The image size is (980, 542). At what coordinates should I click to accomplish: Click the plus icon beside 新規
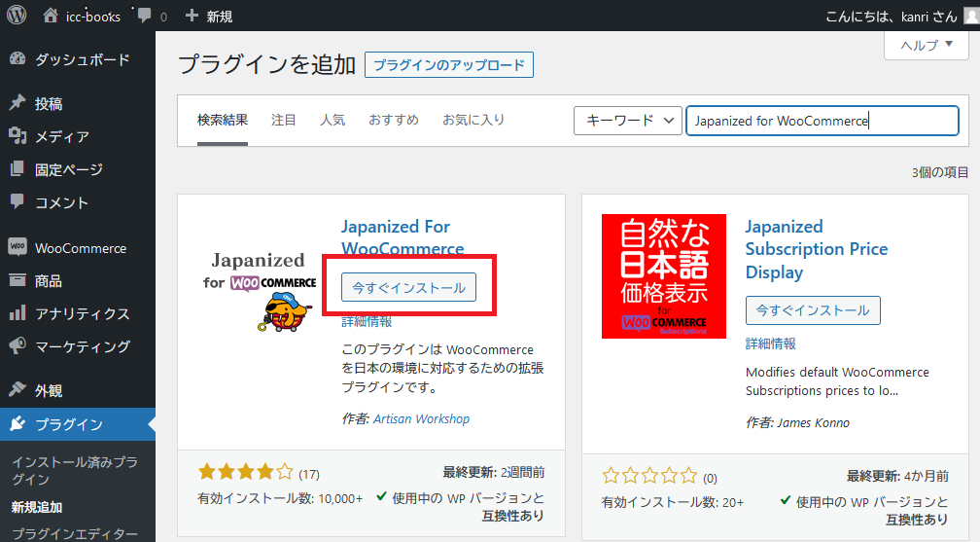(192, 16)
